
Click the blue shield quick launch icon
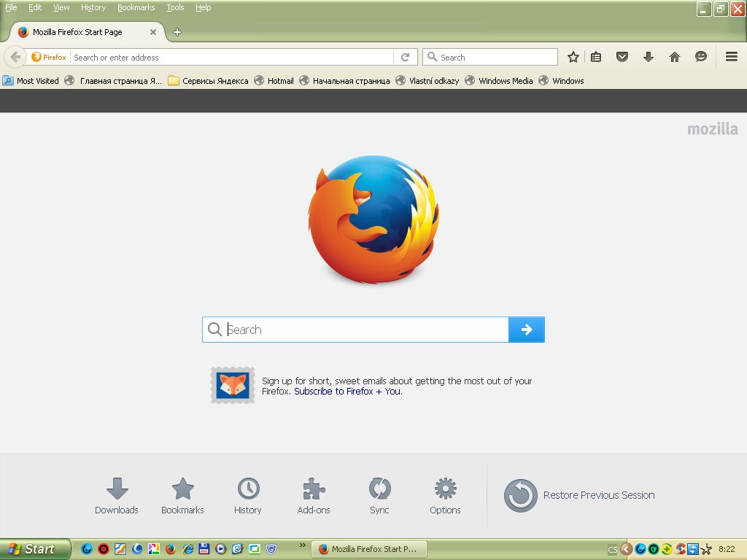pyautogui.click(x=271, y=549)
